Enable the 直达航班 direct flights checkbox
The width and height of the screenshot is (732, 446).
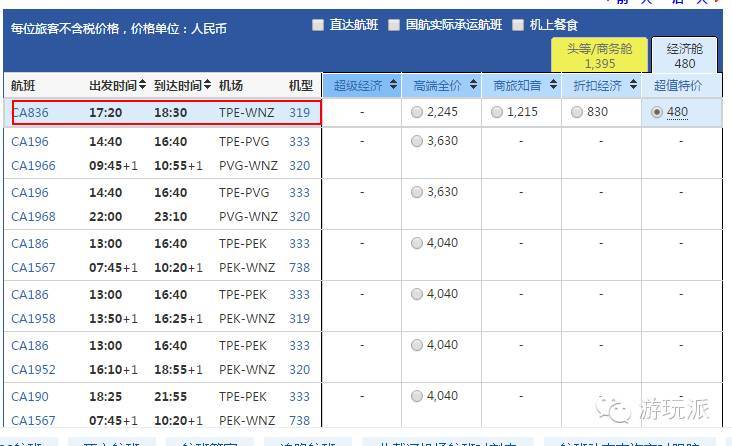(318, 25)
